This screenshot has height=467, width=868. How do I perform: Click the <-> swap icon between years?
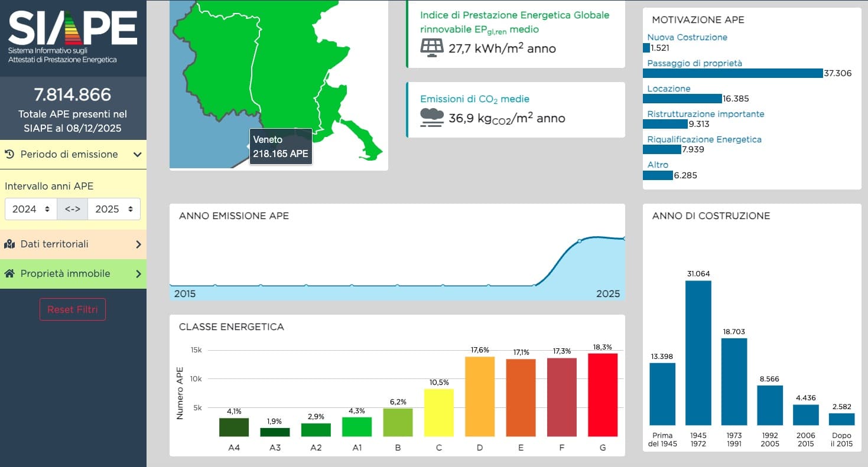[72, 209]
